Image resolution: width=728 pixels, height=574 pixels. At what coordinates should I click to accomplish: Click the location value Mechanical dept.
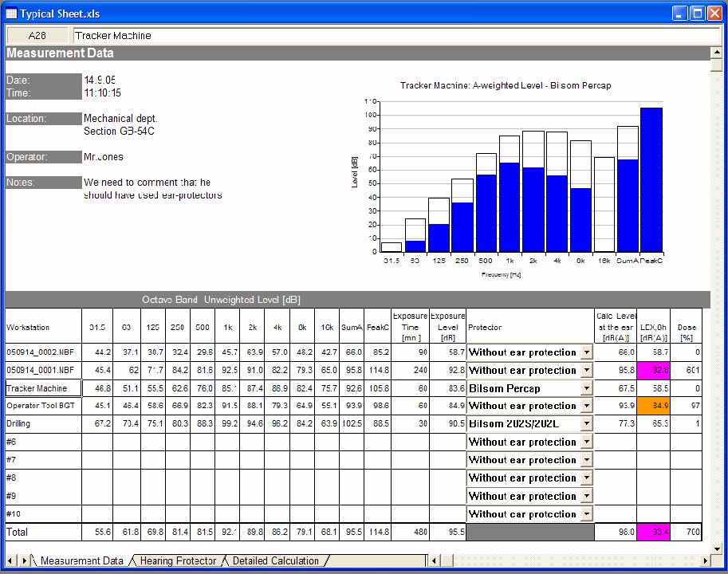point(120,118)
